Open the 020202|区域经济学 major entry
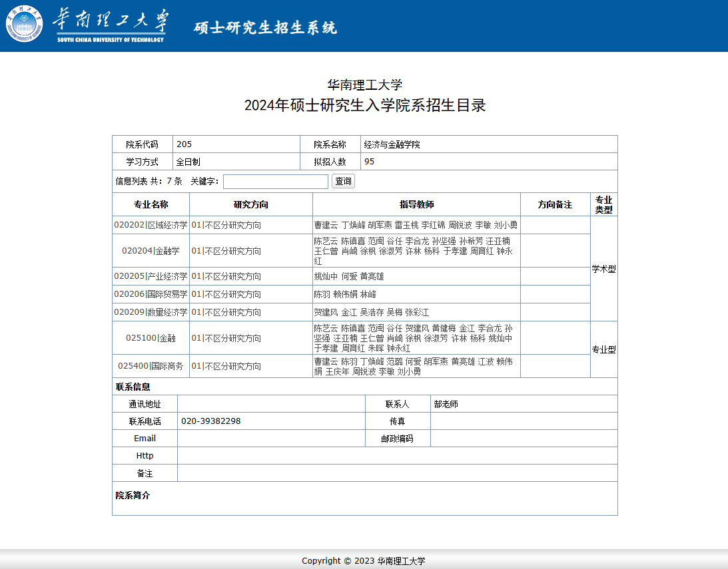 point(151,225)
